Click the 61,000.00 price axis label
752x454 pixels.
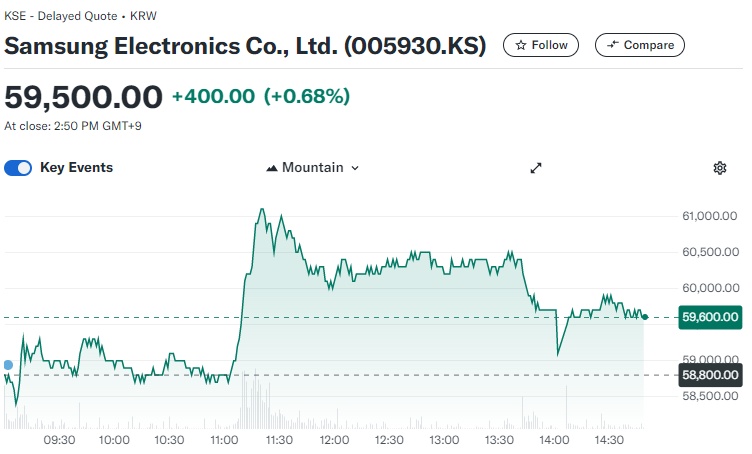click(x=709, y=216)
